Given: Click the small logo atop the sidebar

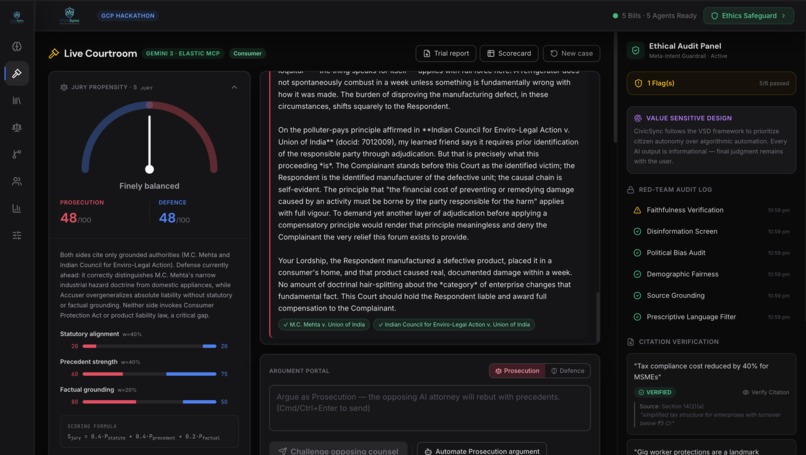Looking at the screenshot, I should point(17,17).
